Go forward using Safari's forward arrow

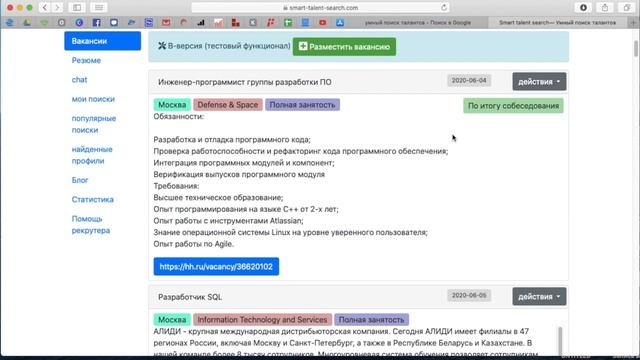point(57,7)
